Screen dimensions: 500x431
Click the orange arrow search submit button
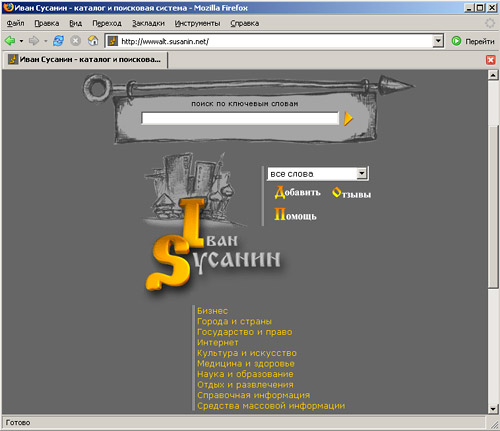point(348,119)
